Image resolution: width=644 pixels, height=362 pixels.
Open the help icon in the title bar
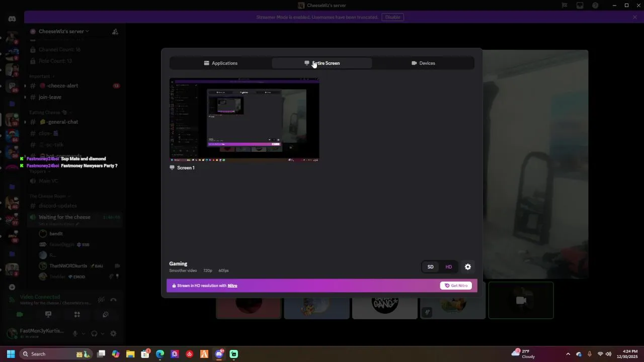point(595,6)
